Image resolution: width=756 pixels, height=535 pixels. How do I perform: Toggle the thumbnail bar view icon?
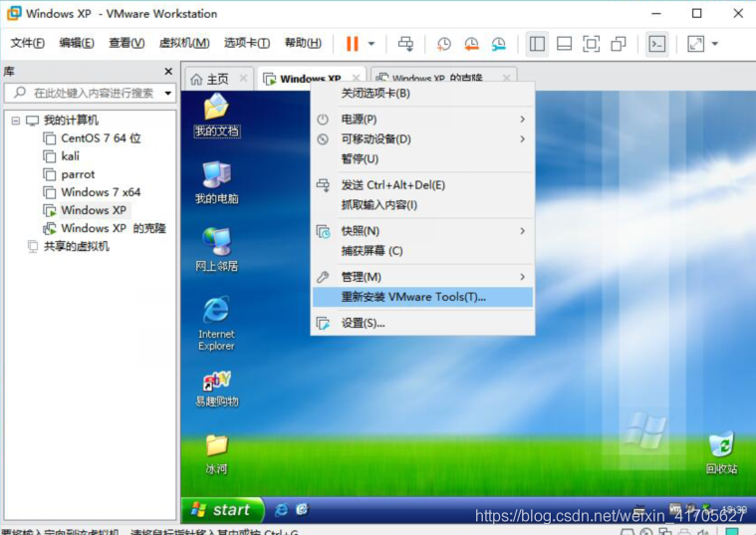[x=564, y=44]
